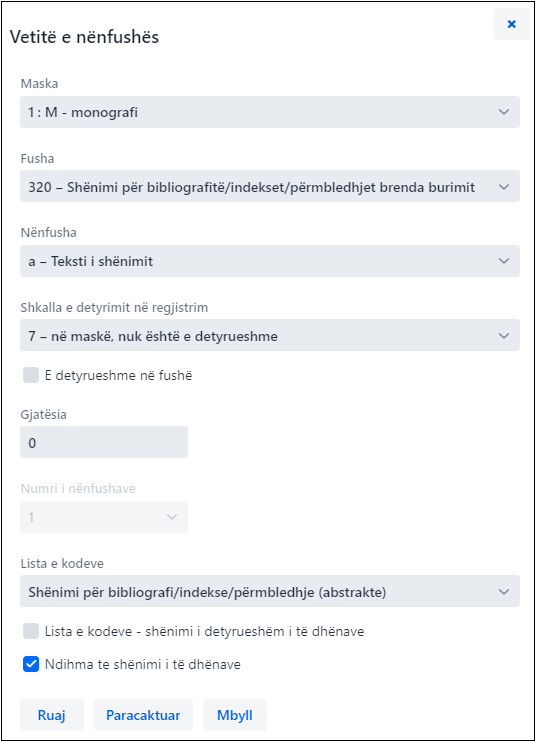The image size is (537, 741).
Task: Click the Mbyll button
Action: (235, 715)
